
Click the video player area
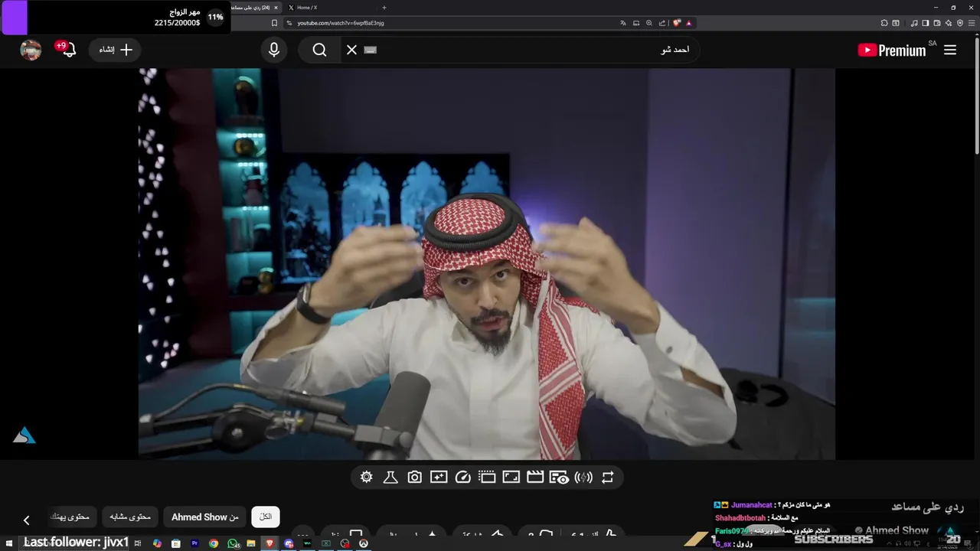[x=486, y=264]
